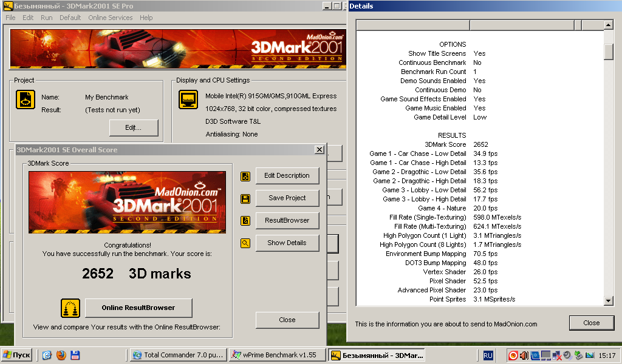Open the Default menu
Screen dimensions: 622x364
[x=70, y=18]
